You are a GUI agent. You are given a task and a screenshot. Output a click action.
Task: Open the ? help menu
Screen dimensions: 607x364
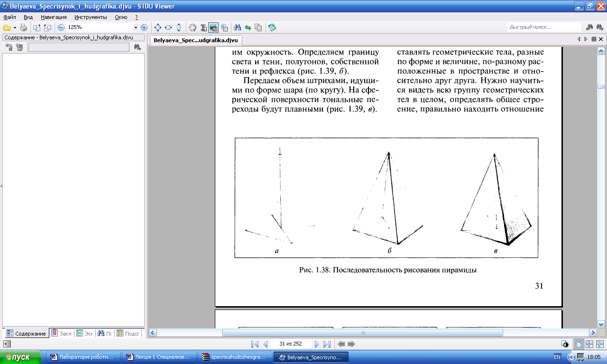coord(137,17)
